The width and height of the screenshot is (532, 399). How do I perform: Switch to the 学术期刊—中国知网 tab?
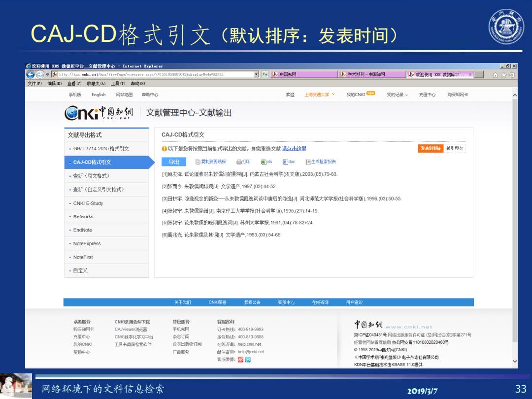tap(372, 74)
